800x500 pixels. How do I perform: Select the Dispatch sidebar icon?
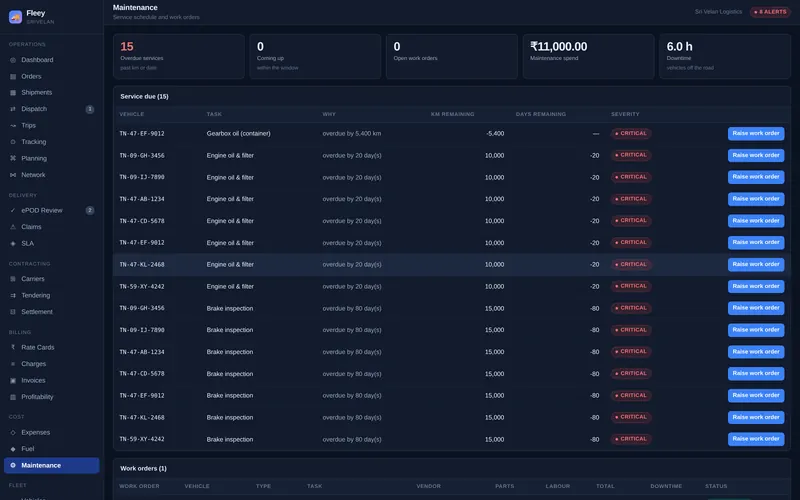pyautogui.click(x=13, y=109)
